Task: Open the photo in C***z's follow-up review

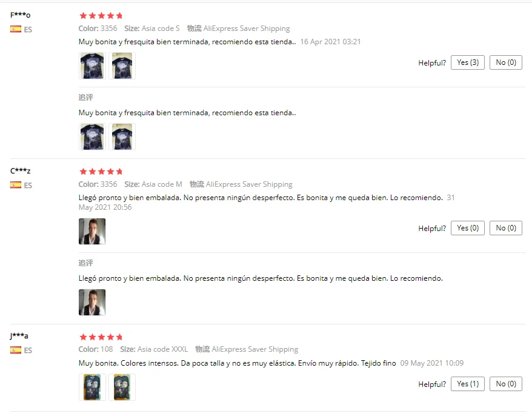Action: [x=92, y=302]
